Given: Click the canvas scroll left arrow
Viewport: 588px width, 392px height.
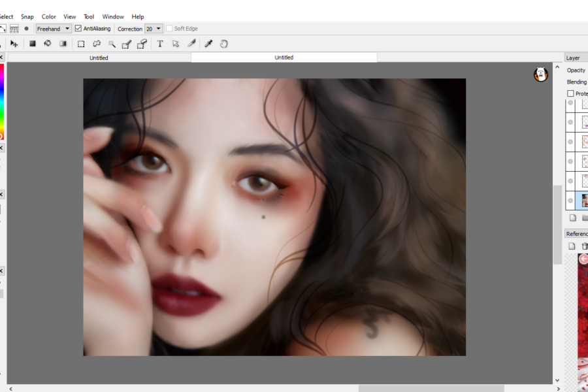Looking at the screenshot, I should tap(10, 389).
